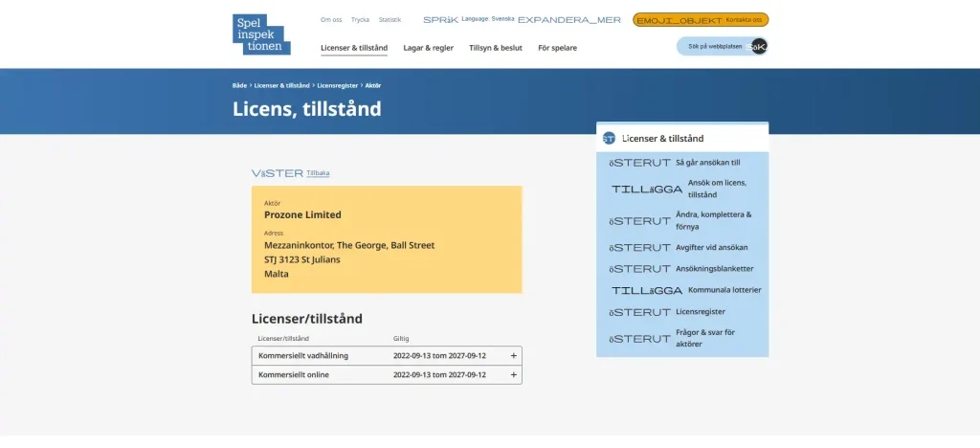Open the För spelare menu
This screenshot has height=448, width=980.
pyautogui.click(x=558, y=48)
